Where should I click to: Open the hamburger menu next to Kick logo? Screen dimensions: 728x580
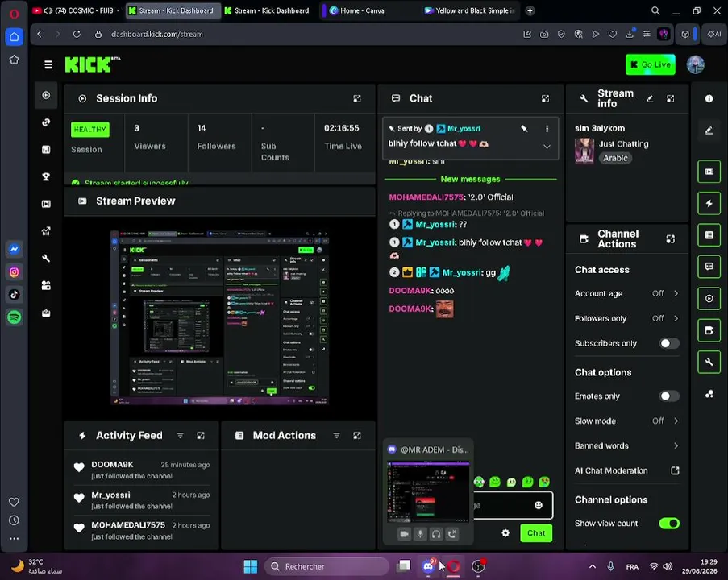[x=48, y=64]
